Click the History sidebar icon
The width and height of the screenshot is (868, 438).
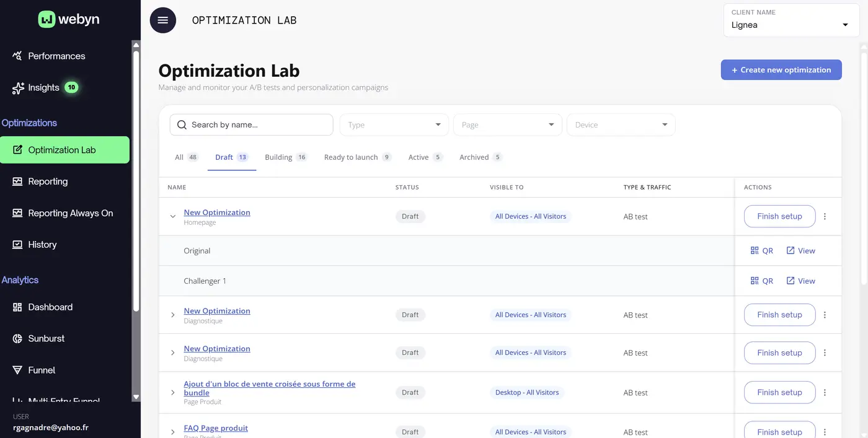(17, 245)
